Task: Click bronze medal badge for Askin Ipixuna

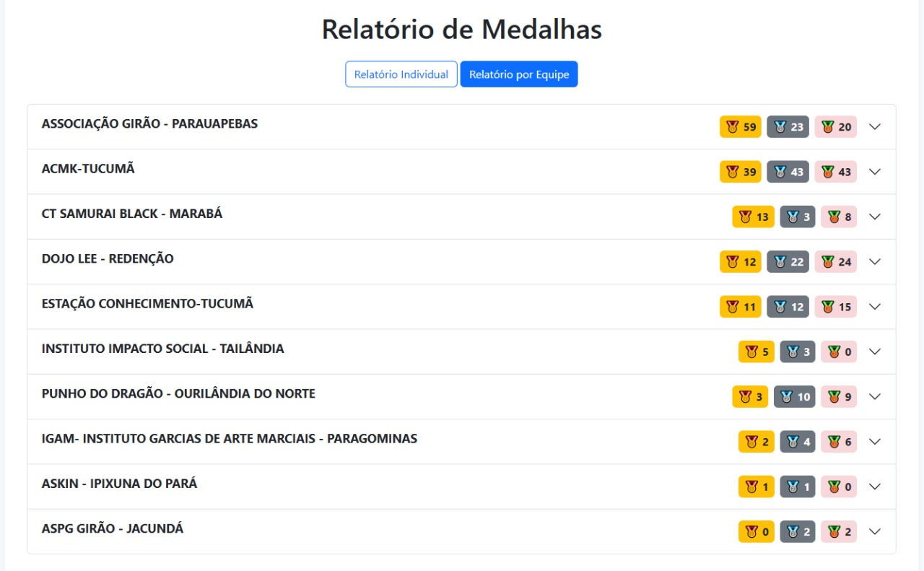Action: [x=838, y=487]
